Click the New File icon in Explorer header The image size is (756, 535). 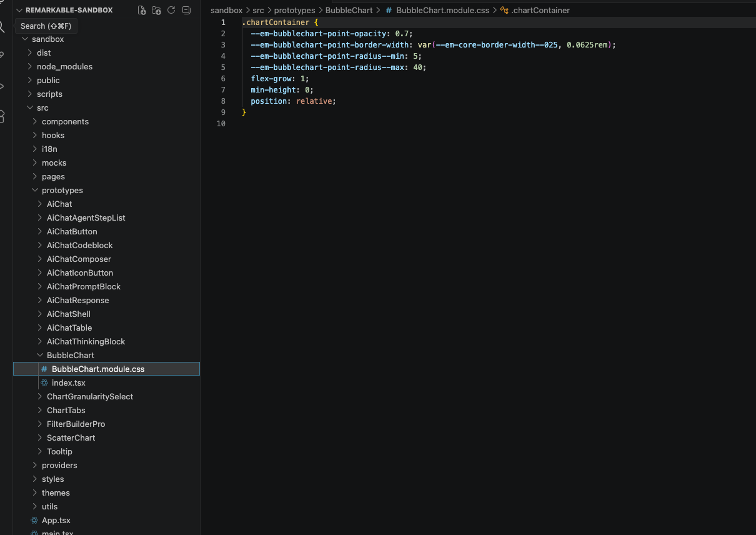pos(142,10)
